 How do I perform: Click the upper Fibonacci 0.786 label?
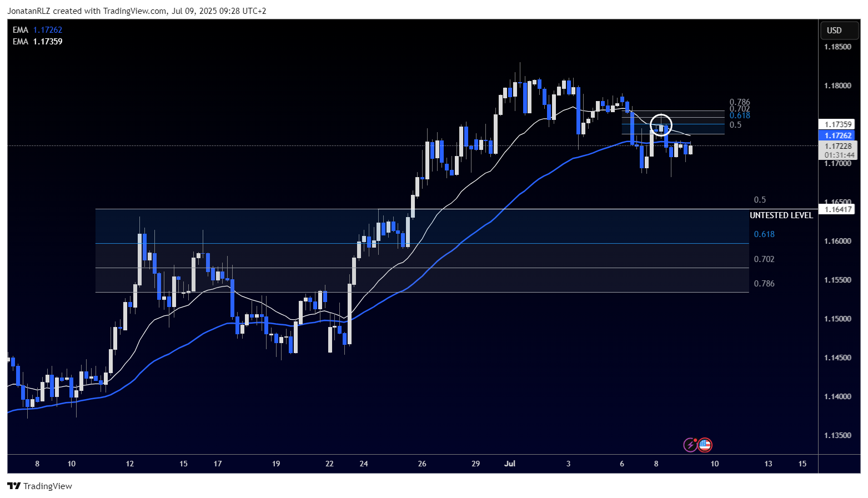(740, 102)
